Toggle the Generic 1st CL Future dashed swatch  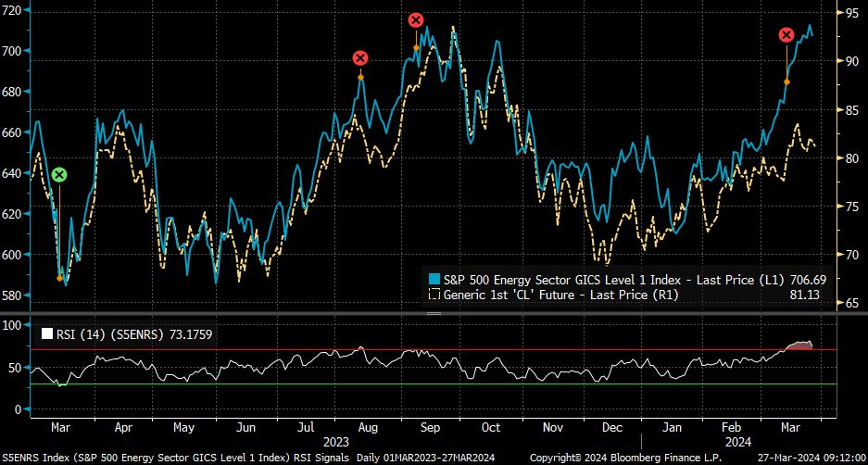(432, 295)
